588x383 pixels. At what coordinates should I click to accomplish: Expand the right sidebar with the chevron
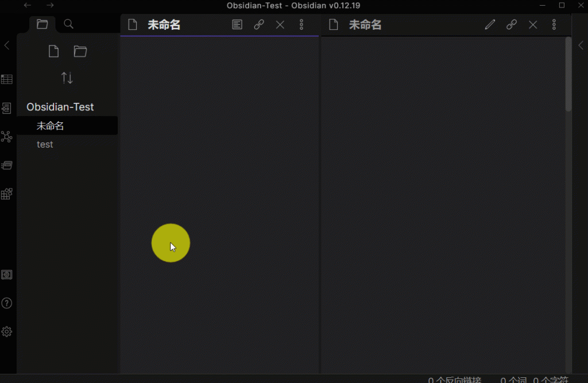point(581,45)
